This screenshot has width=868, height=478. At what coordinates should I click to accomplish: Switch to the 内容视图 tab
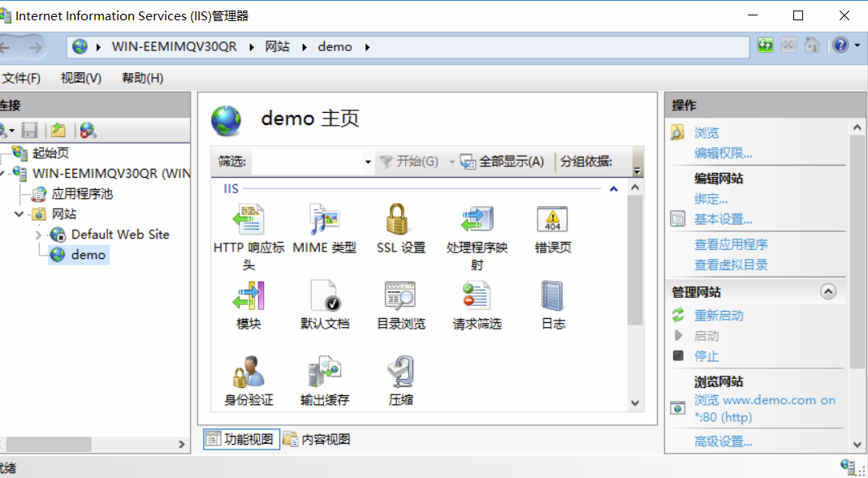317,439
